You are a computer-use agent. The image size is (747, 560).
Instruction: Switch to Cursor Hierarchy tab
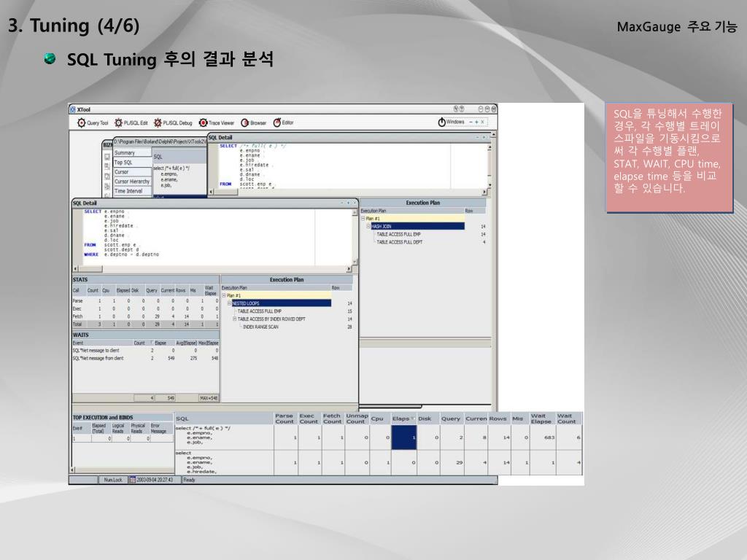(133, 182)
